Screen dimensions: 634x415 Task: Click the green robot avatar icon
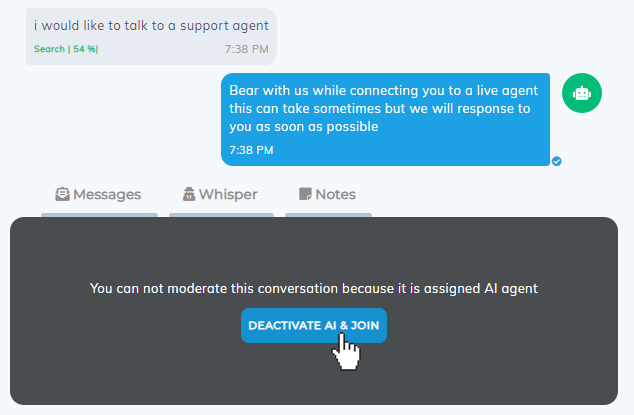click(581, 93)
